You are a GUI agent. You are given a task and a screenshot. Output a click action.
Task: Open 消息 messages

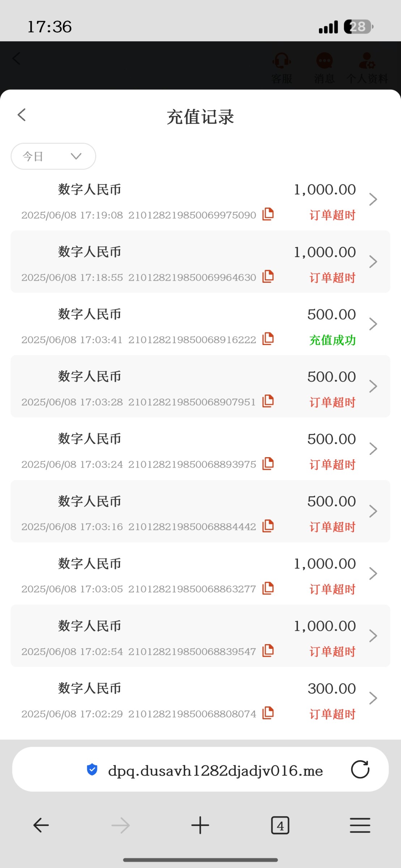324,68
